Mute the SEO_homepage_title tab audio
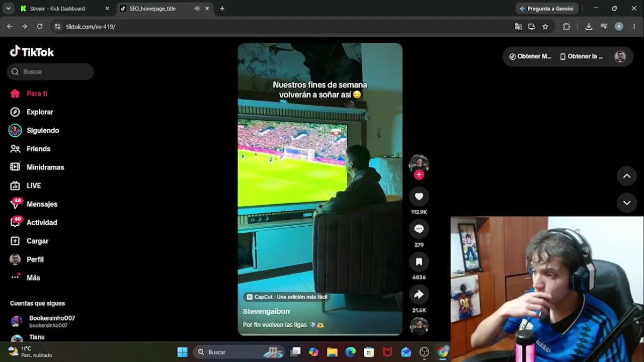This screenshot has width=644, height=362. [x=197, y=9]
